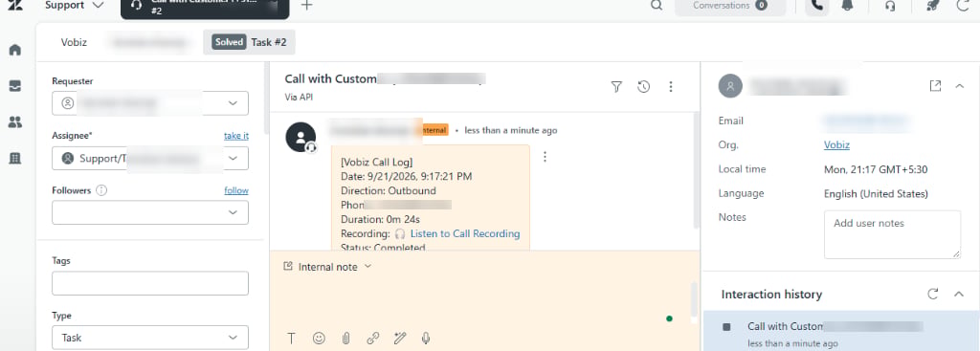Click the Tags input field
The height and width of the screenshot is (351, 980).
150,283
